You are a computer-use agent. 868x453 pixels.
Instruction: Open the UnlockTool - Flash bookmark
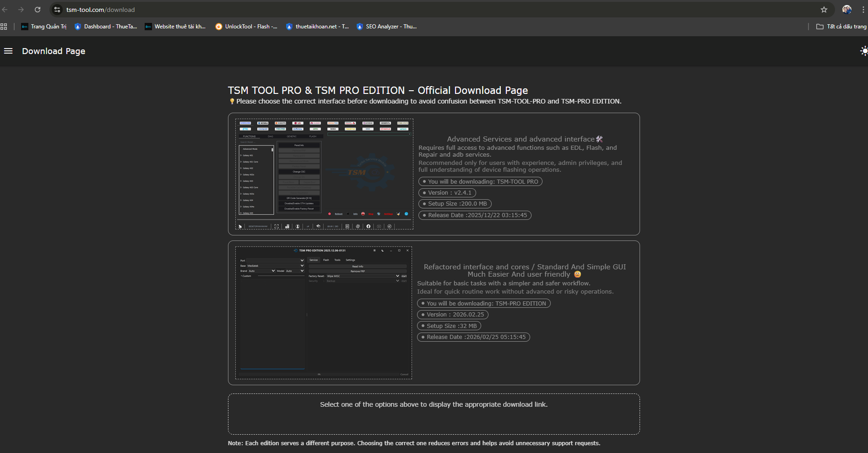pos(246,27)
